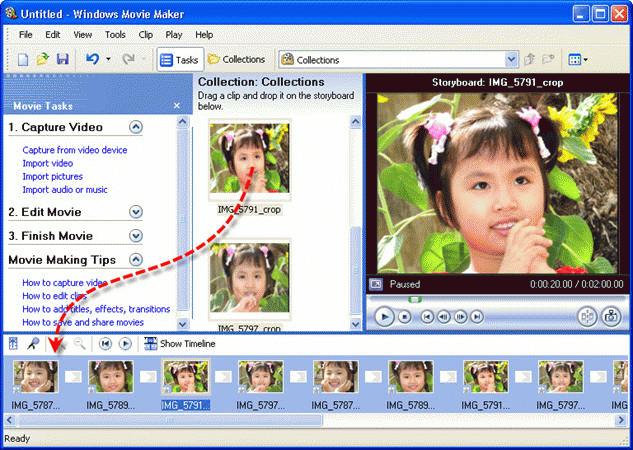This screenshot has height=450, width=633.
Task: Click the Take Picture camera icon
Action: point(611,316)
